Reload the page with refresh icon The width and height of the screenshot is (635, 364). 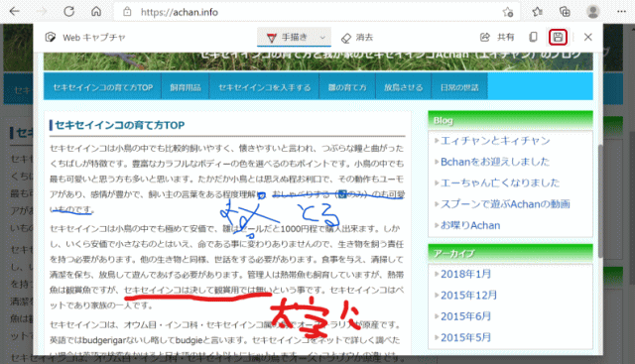click(x=68, y=11)
